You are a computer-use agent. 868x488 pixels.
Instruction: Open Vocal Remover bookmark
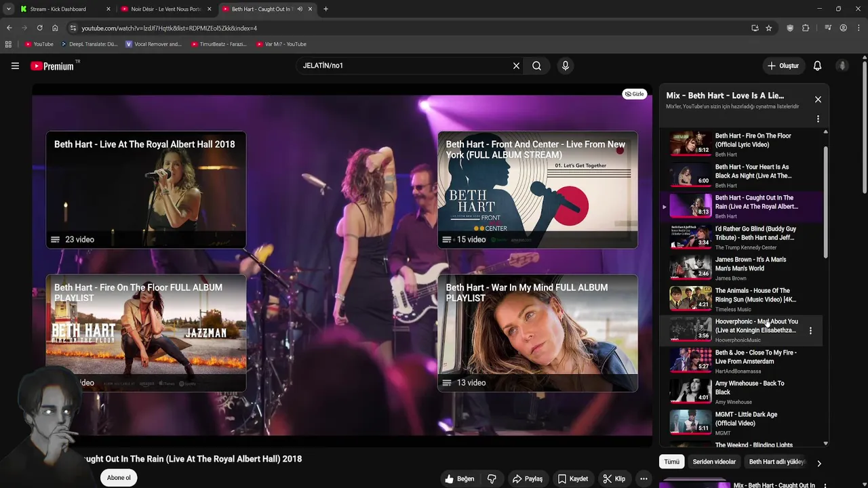(x=154, y=44)
